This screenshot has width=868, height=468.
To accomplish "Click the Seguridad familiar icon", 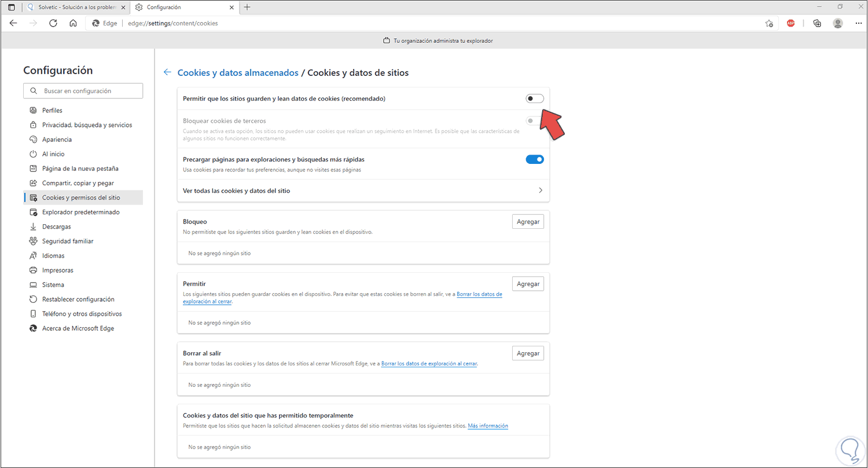I will point(33,241).
